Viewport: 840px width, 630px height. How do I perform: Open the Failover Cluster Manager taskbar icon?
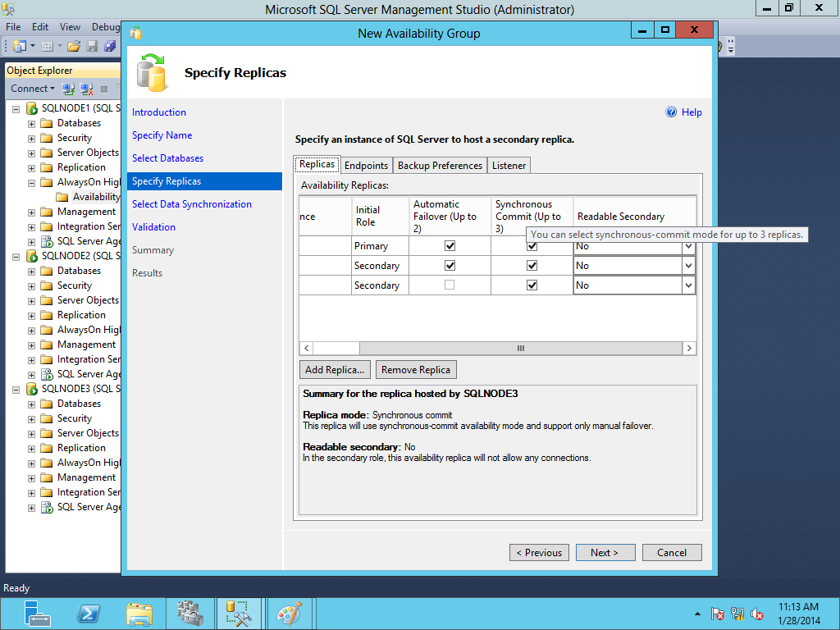coord(189,614)
